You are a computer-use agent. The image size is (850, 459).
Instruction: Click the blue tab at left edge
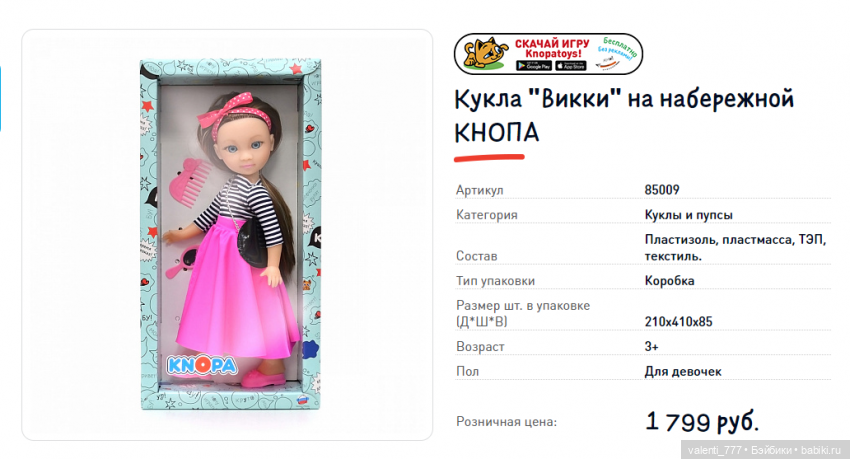tap(1, 99)
